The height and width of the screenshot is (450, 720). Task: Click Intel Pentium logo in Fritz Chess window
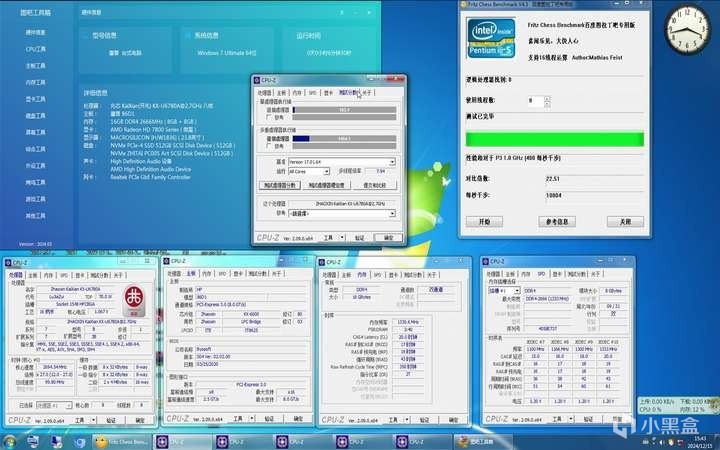coord(491,38)
